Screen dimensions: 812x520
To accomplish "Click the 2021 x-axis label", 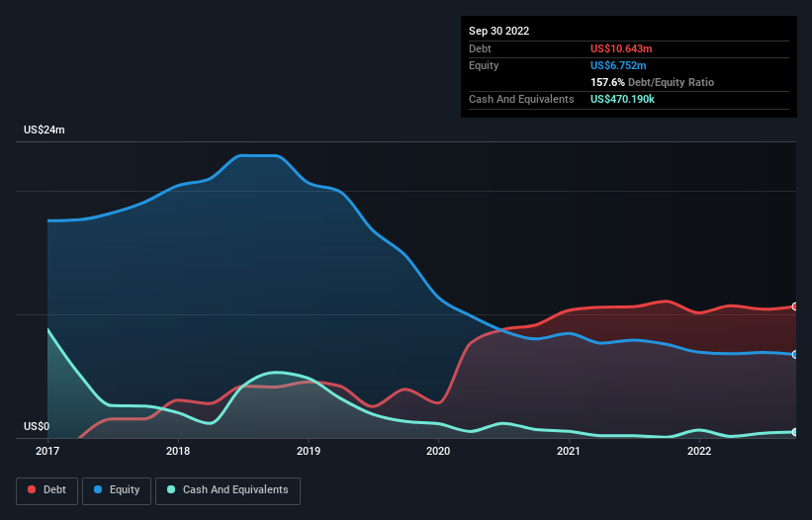I will point(569,451).
